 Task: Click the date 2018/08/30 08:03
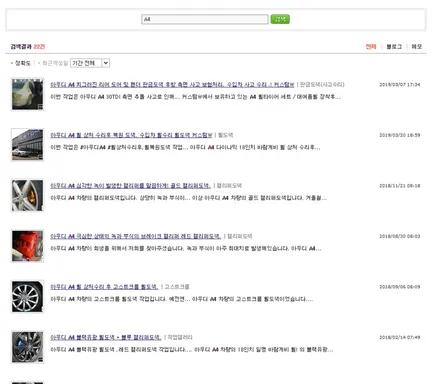[x=400, y=236]
